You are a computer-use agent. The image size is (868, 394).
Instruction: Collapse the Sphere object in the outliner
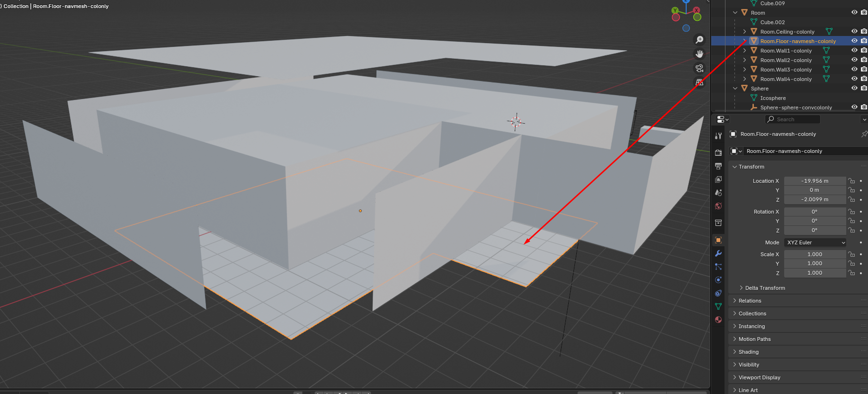pos(735,89)
